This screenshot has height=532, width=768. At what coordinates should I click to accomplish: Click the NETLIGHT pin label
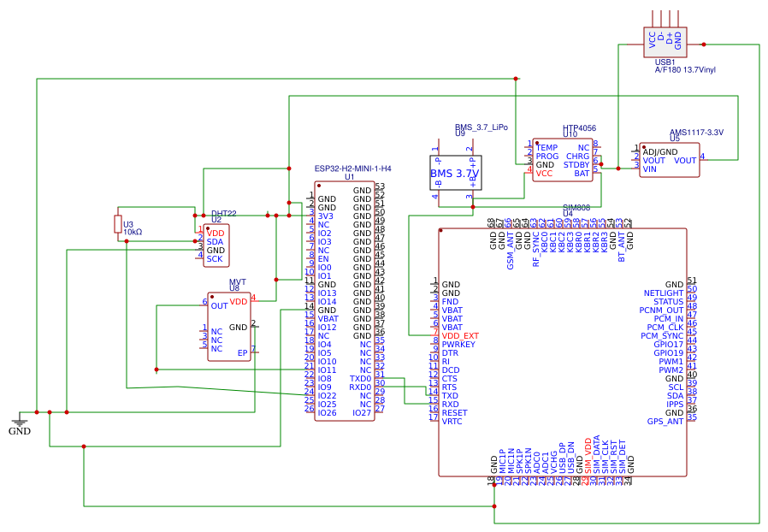point(663,293)
